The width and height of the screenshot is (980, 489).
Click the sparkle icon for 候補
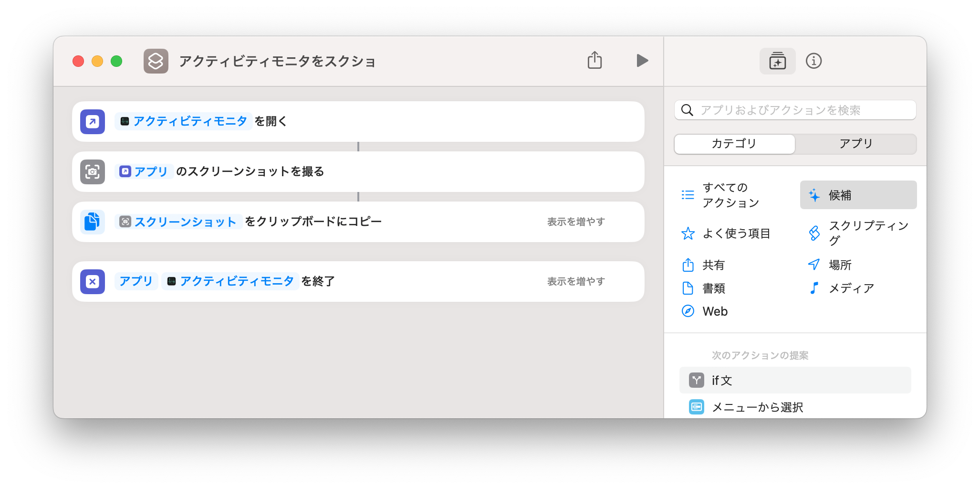tap(814, 195)
